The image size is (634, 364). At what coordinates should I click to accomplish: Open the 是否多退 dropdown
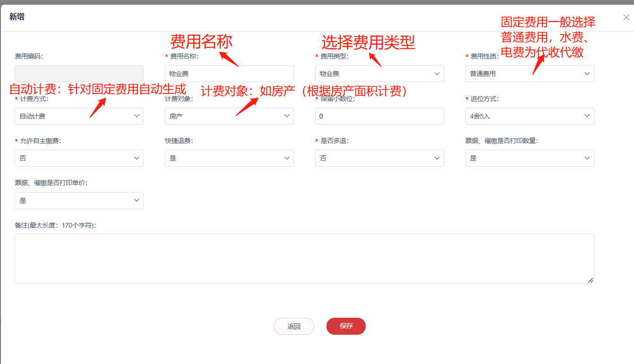379,158
